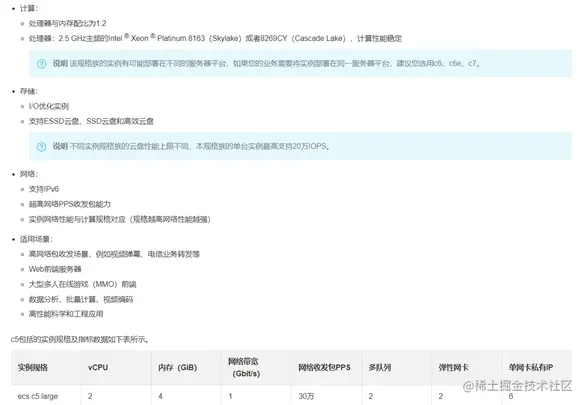Click the note mentioning 20万IOPS
The image size is (585, 405).
(x=300, y=146)
